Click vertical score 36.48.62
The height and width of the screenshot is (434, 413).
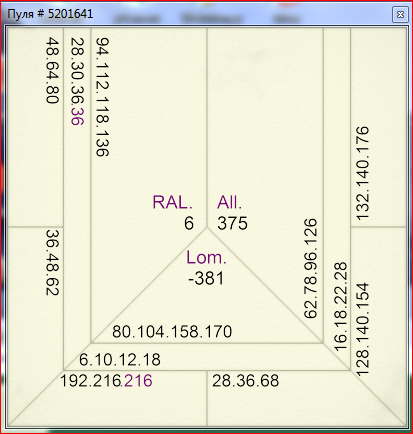(x=52, y=262)
